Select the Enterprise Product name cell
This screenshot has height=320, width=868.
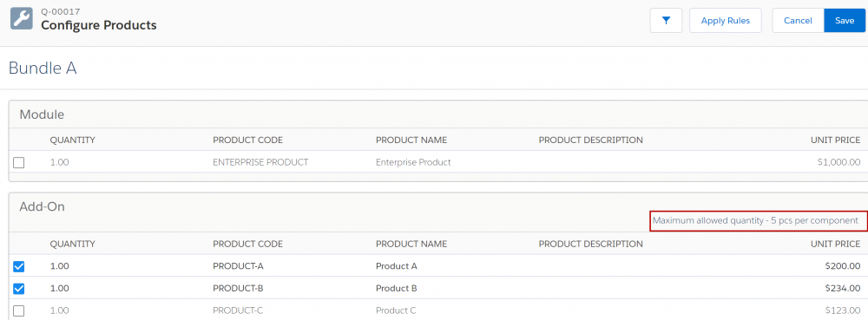click(413, 162)
